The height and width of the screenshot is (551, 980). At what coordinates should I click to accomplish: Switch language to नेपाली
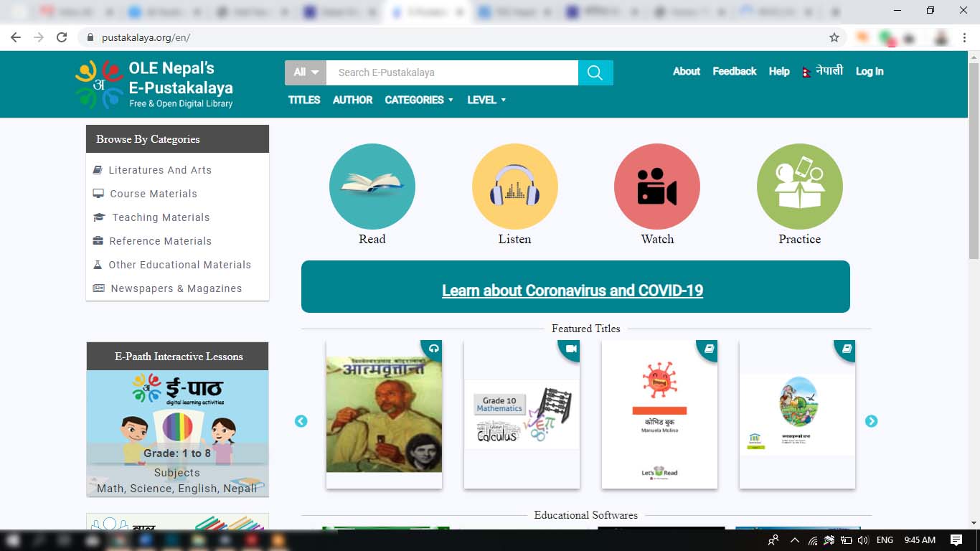829,71
